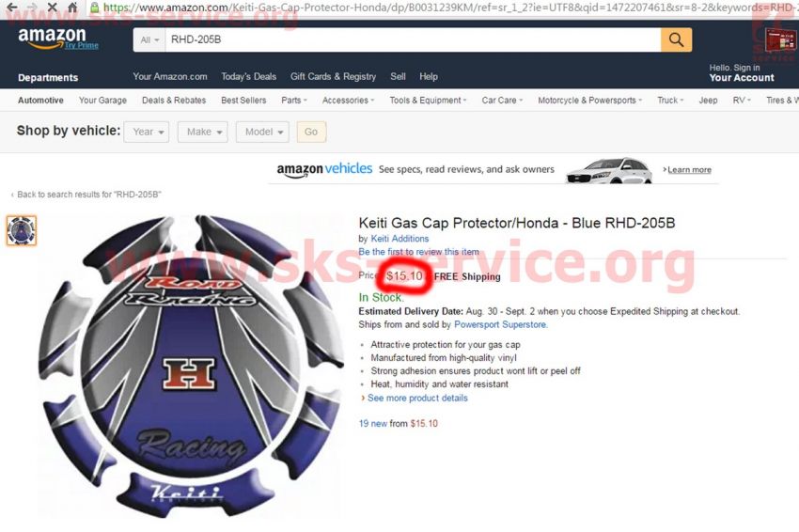Open Today's Deals menu item
799x532 pixels.
249,76
